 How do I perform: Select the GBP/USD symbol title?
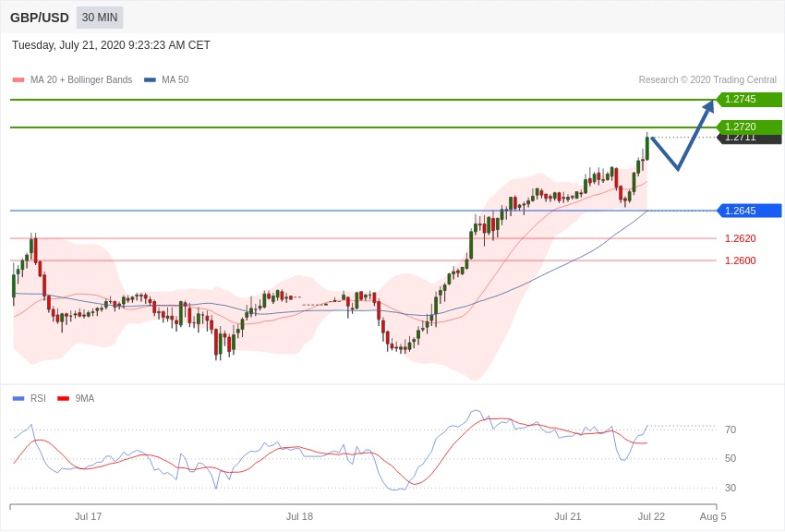coord(40,18)
